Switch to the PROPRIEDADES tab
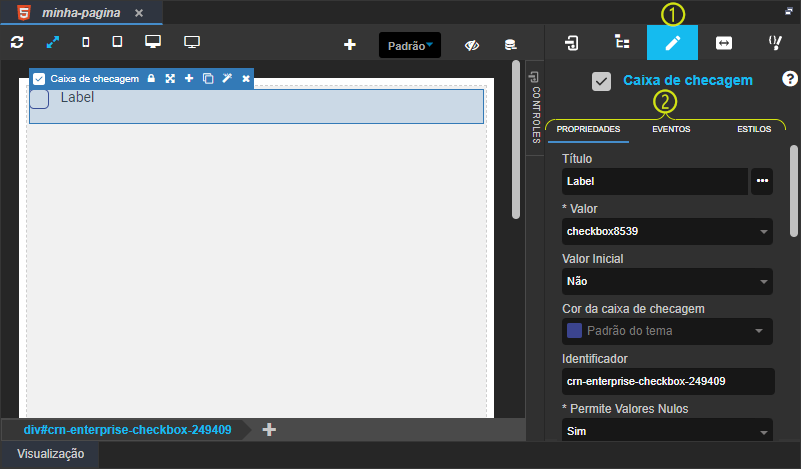Image resolution: width=801 pixels, height=469 pixels. [x=588, y=129]
